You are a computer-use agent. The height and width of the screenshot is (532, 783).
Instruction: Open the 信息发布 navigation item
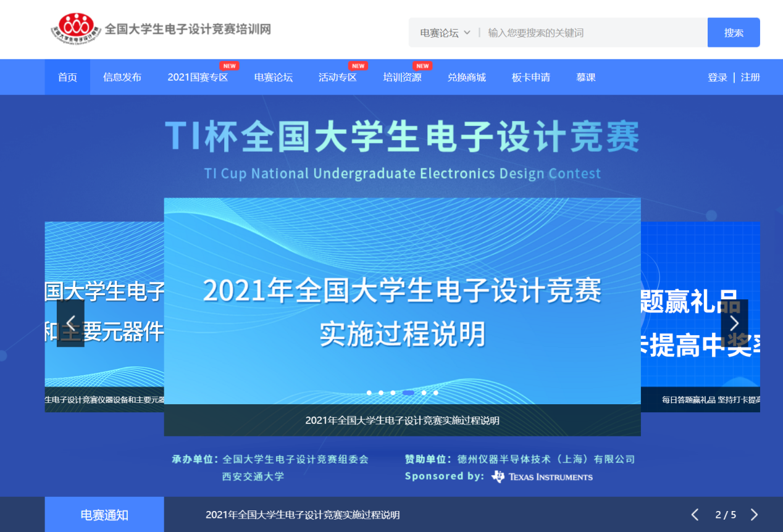point(122,77)
